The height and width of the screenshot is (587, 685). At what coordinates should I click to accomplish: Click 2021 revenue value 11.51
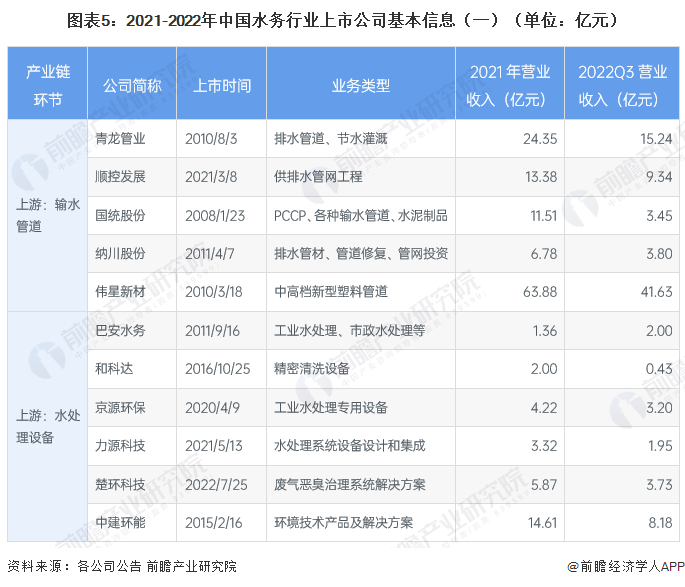click(543, 215)
